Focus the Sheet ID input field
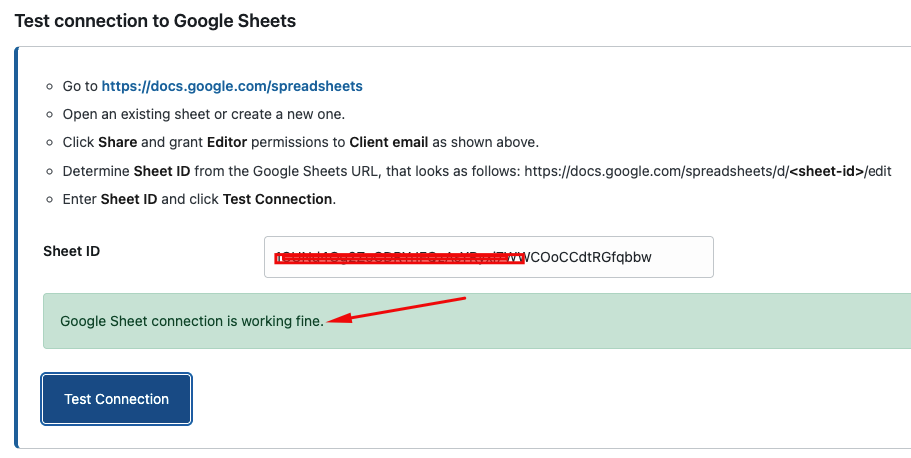 [x=489, y=257]
